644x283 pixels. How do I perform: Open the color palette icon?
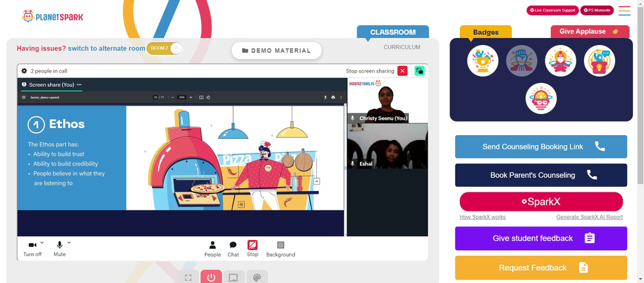pyautogui.click(x=257, y=277)
